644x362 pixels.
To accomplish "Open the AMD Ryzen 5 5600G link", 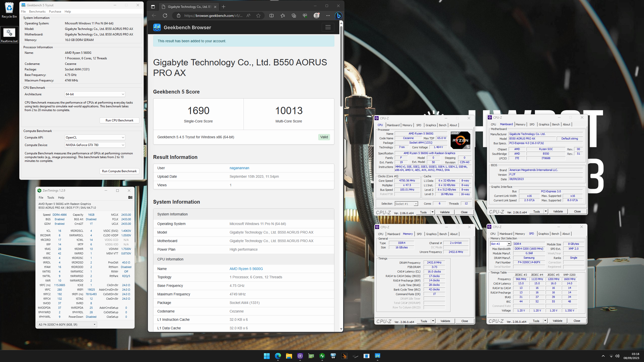I will pyautogui.click(x=246, y=269).
